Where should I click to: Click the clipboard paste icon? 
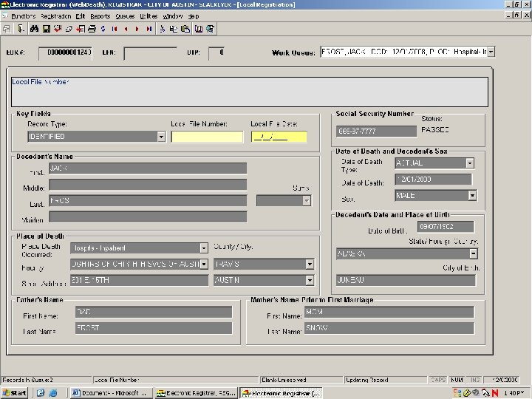coord(185,29)
